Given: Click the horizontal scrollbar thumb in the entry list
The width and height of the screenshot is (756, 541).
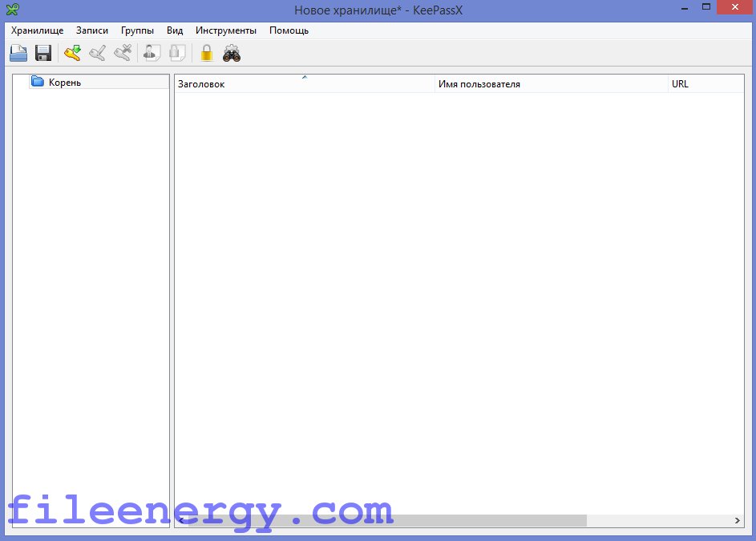Looking at the screenshot, I should (387, 520).
